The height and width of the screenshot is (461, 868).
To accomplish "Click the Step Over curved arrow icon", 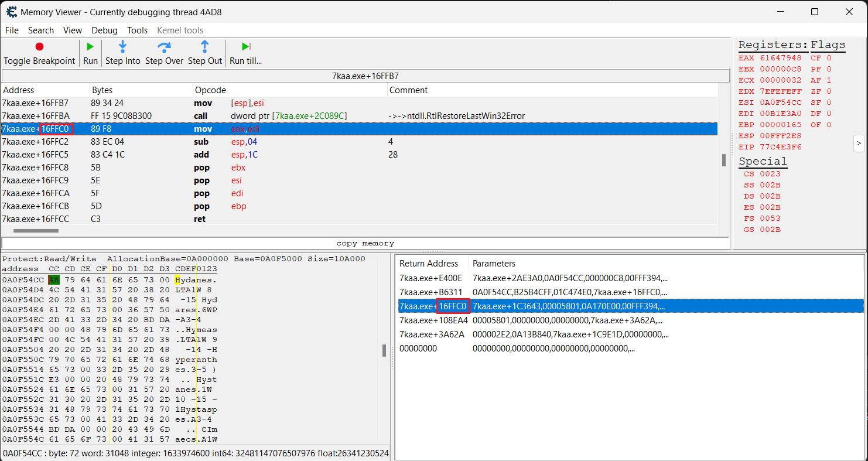I will [x=164, y=47].
